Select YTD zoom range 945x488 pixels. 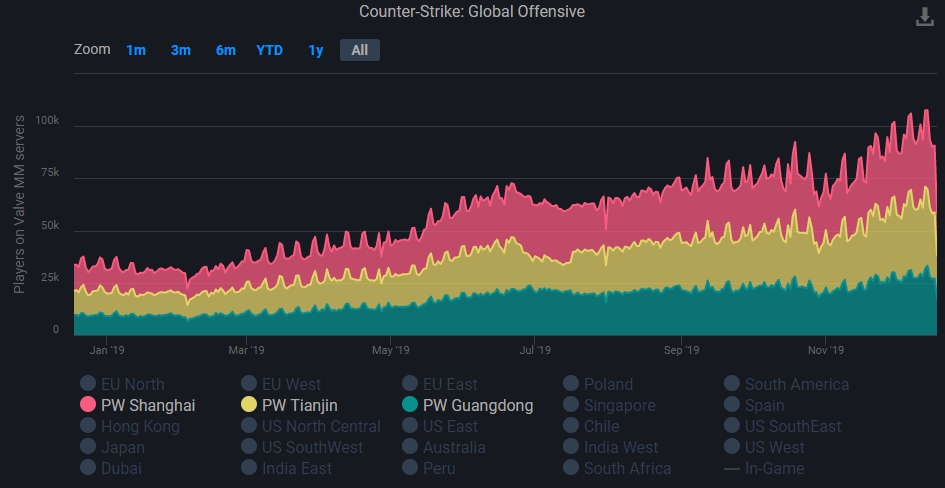(x=269, y=50)
